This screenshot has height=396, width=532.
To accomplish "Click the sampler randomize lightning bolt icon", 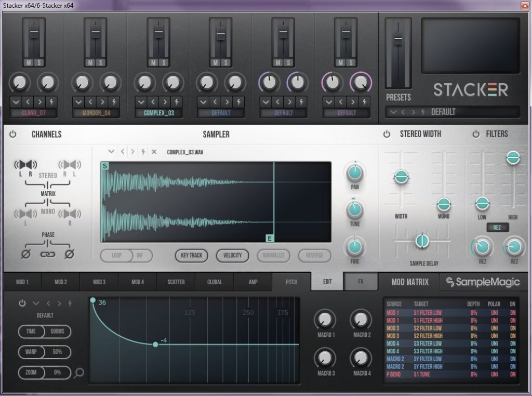I will point(143,152).
